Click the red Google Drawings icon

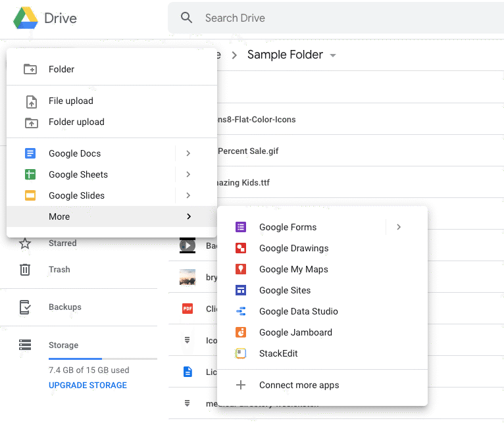pos(241,248)
